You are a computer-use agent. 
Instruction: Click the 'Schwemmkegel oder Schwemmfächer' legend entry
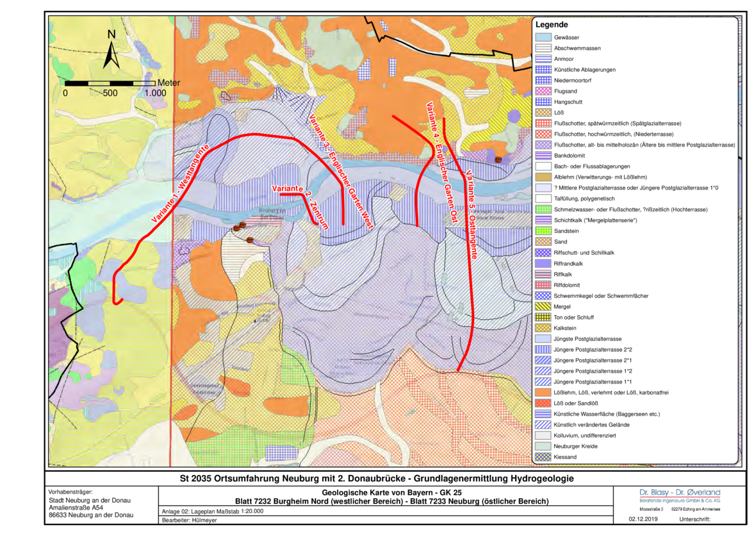[x=601, y=296]
